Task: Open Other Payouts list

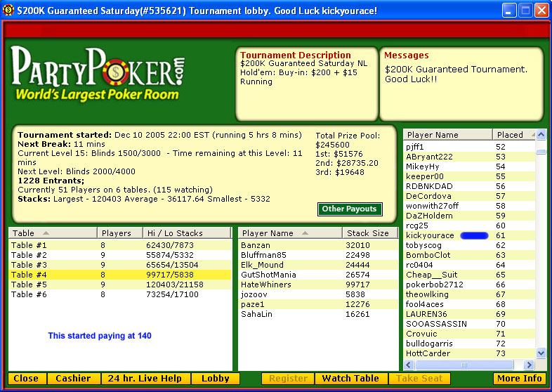Action: pyautogui.click(x=350, y=209)
